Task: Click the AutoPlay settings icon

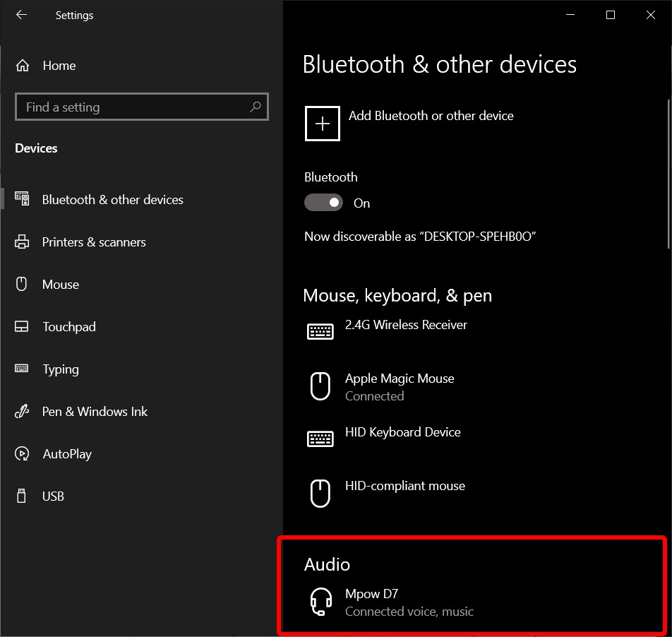Action: coord(22,453)
